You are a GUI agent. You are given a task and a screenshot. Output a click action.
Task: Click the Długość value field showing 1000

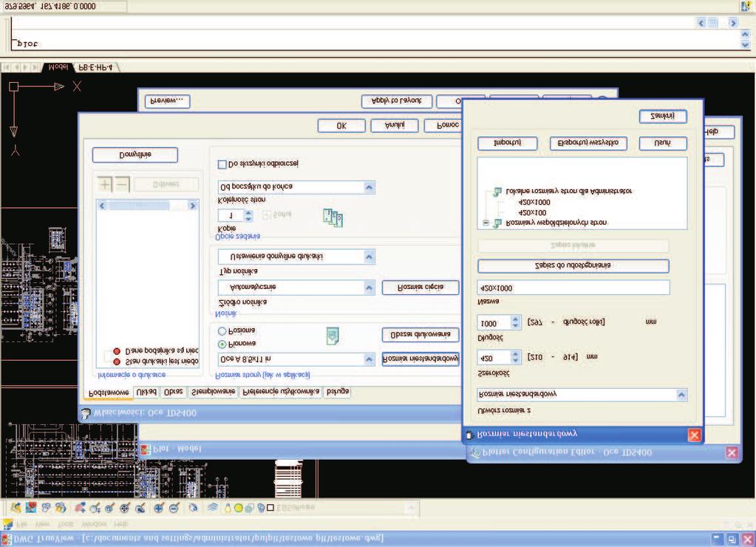pos(494,323)
